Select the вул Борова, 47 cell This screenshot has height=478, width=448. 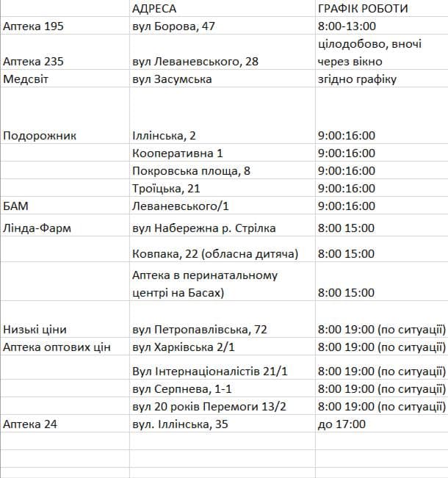point(223,26)
